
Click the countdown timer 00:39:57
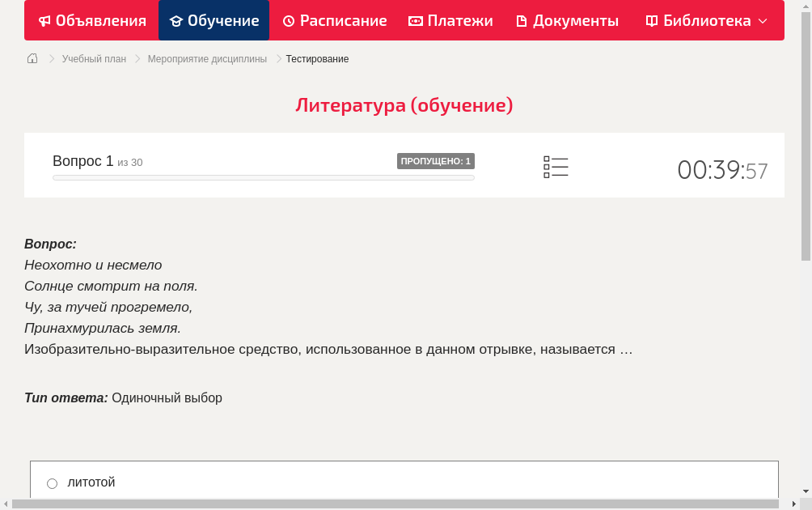pyautogui.click(x=722, y=169)
